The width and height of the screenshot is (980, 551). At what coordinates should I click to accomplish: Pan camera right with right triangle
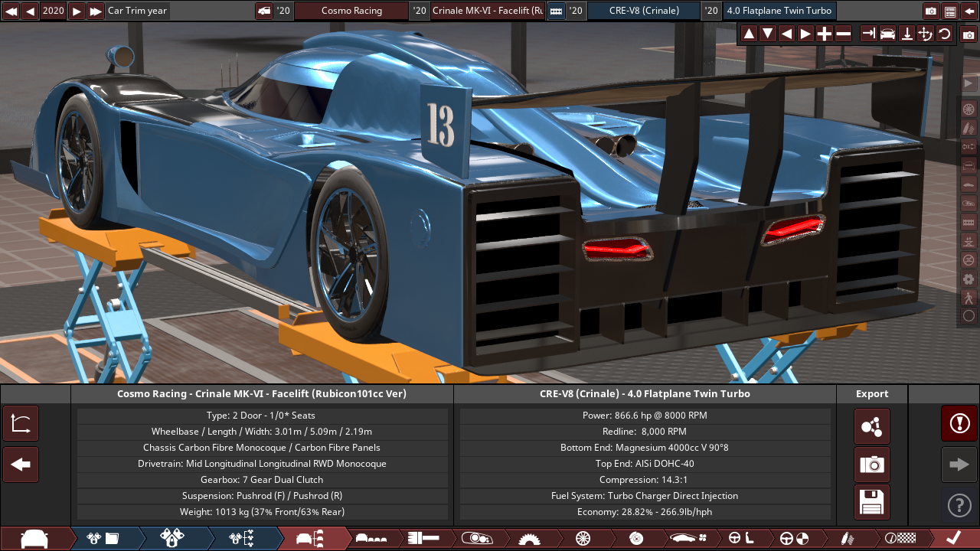pos(805,33)
